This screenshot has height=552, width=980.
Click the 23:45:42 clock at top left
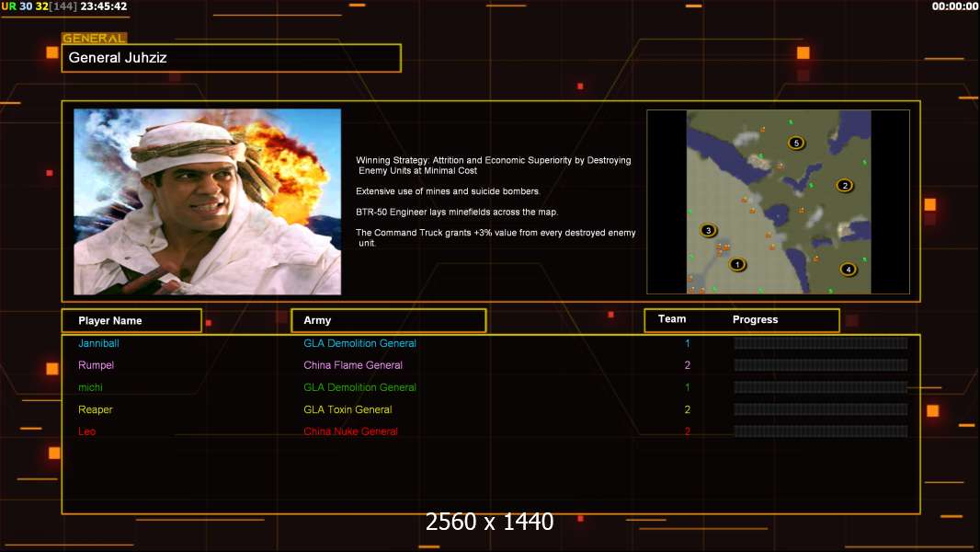point(104,6)
